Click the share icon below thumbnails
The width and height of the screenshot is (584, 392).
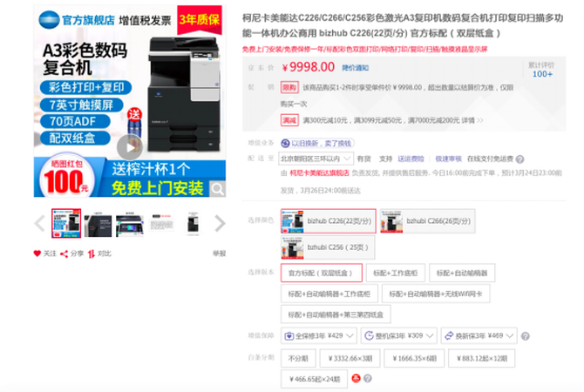pyautogui.click(x=65, y=253)
